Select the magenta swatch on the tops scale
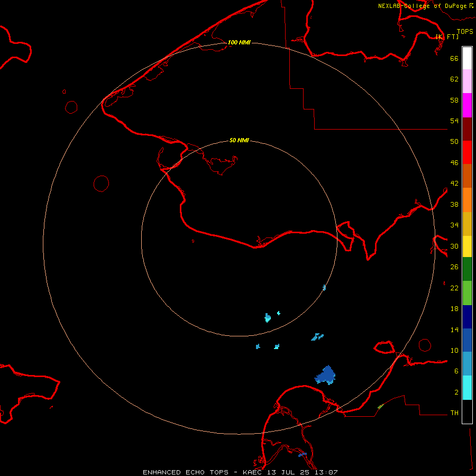The width and height of the screenshot is (476, 476). click(467, 105)
